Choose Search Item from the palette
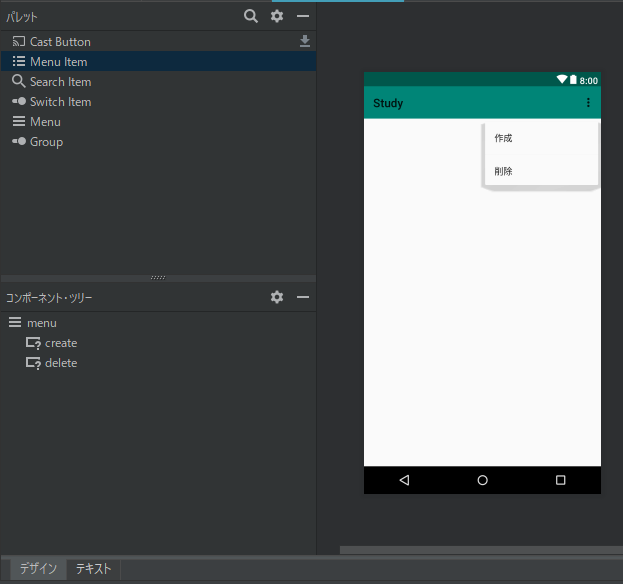 pyautogui.click(x=60, y=82)
